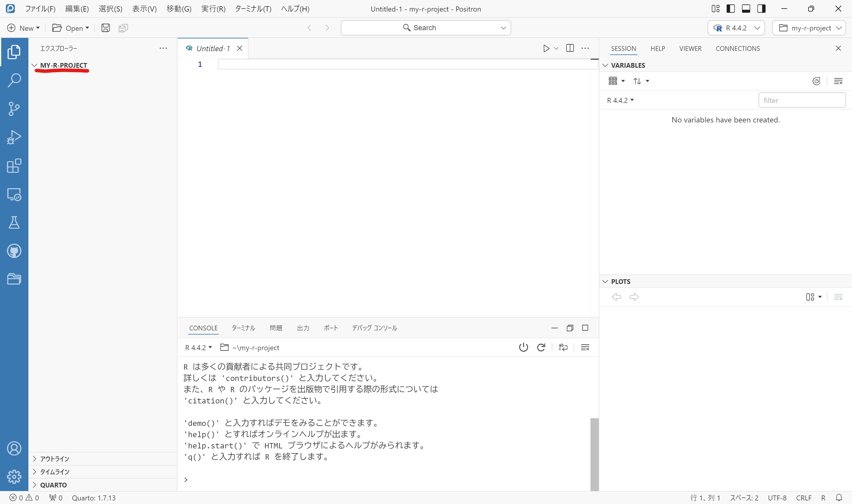Click the console vertical scrollbar
This screenshot has height=504, width=852.
click(594, 454)
